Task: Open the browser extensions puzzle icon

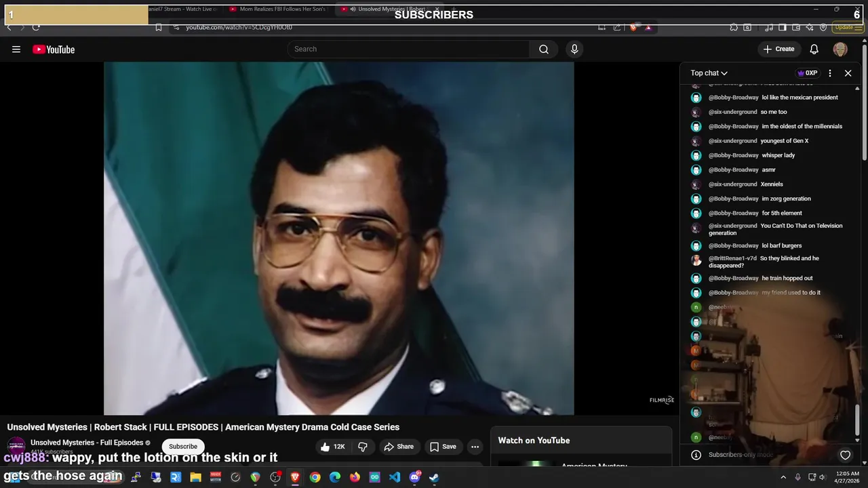Action: (734, 27)
